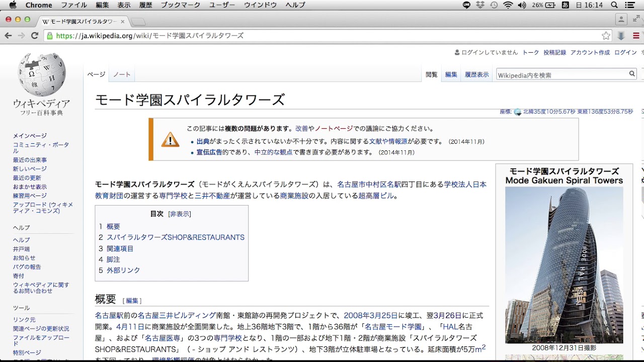This screenshot has height=362, width=644.
Task: Open the Spiral Towers building photo
Action: pos(564,265)
